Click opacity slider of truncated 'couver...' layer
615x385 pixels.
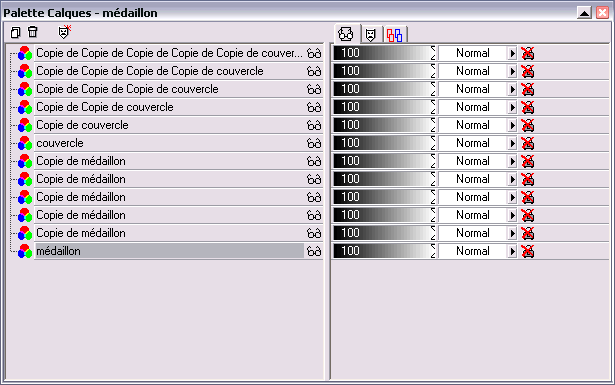(382, 53)
